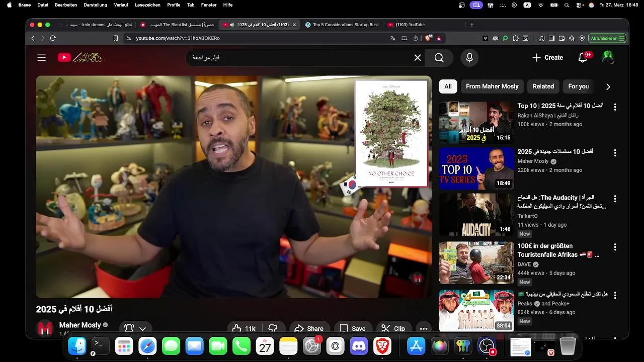Open Brave Wallet icon
644x362 pixels.
click(561, 38)
